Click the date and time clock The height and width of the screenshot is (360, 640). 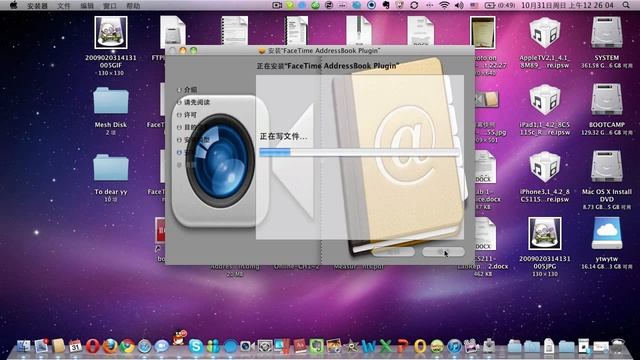567,5
